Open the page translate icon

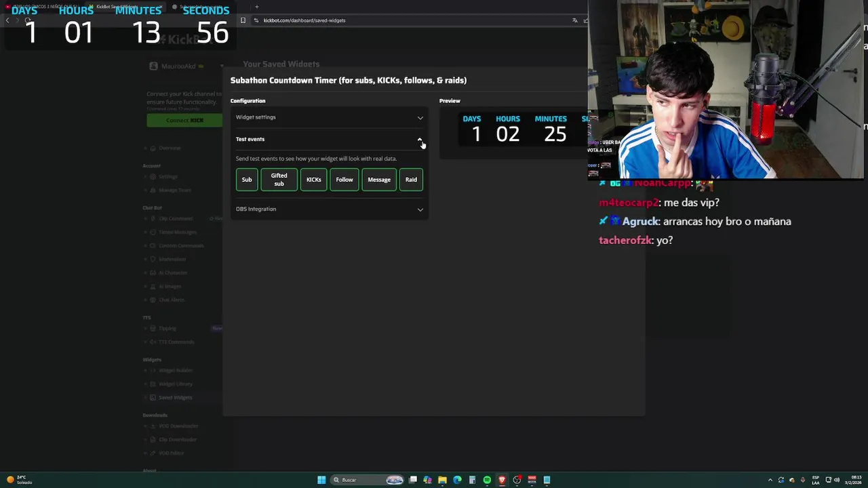tap(575, 20)
